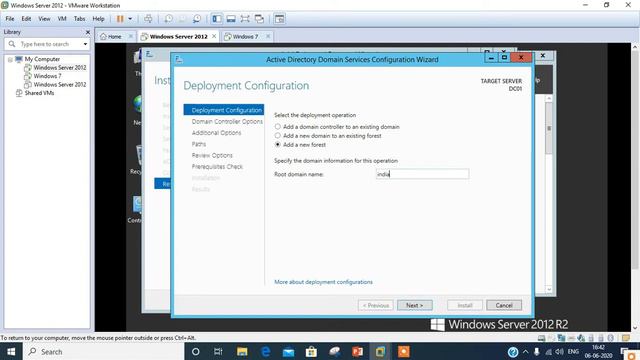The height and width of the screenshot is (360, 640).
Task: Click the background window scrollbar thumb
Action: pyautogui.click(x=549, y=128)
